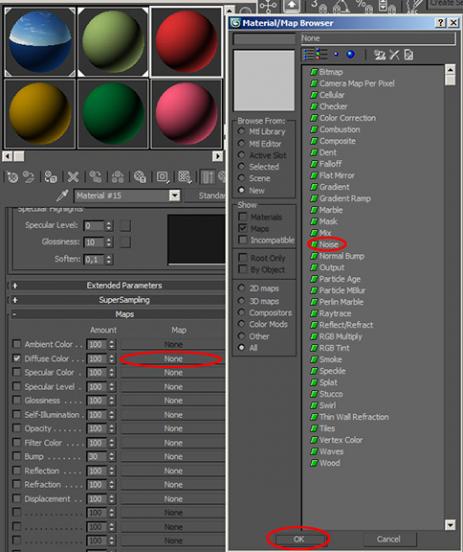The width and height of the screenshot is (463, 552).
Task: Confirm with the OK button
Action: pyautogui.click(x=299, y=539)
